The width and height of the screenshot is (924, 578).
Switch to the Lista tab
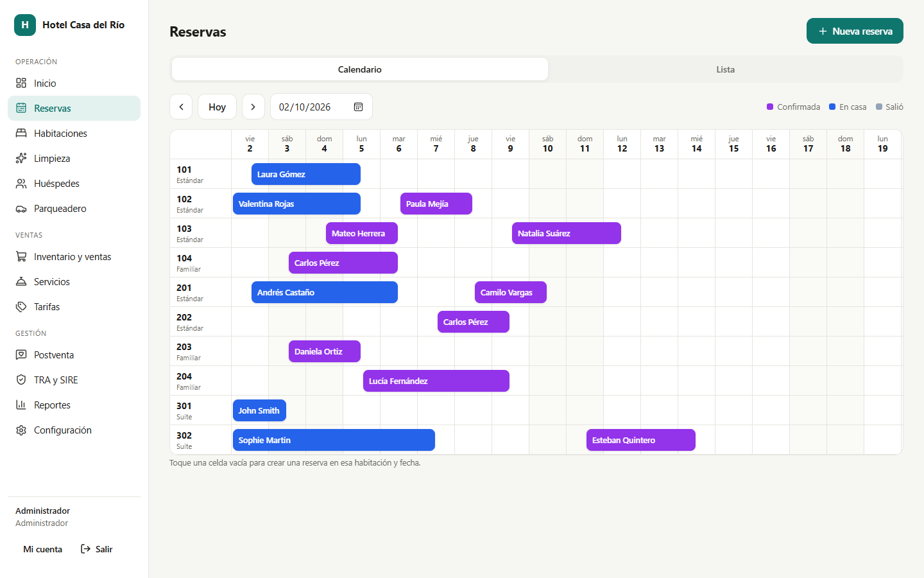coord(726,69)
